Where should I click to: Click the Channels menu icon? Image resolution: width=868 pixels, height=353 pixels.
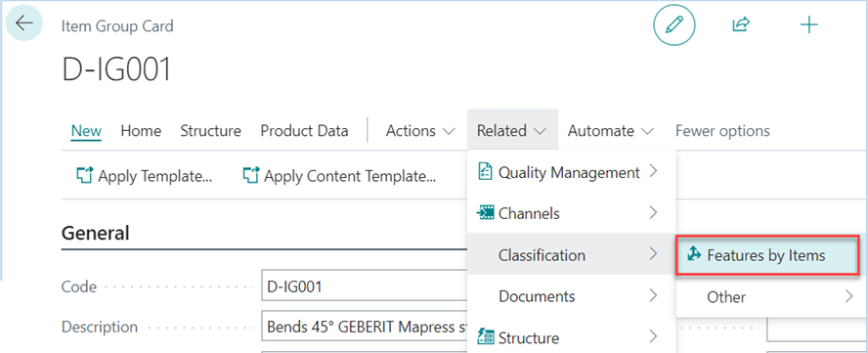486,213
